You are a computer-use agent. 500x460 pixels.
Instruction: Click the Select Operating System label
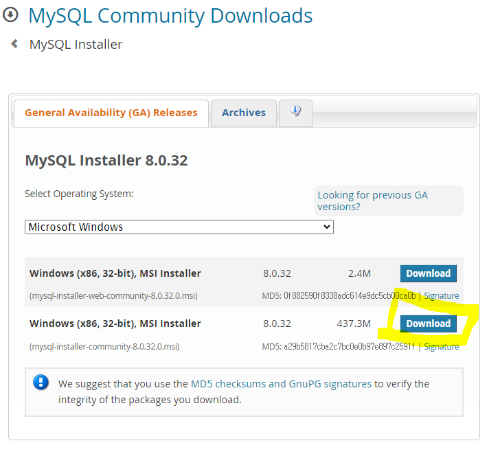coord(79,194)
